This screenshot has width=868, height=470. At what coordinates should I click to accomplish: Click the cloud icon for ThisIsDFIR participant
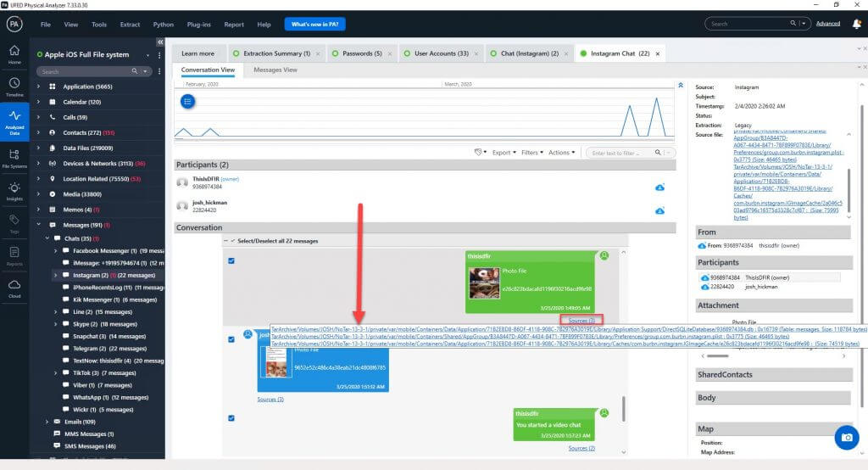(659, 187)
